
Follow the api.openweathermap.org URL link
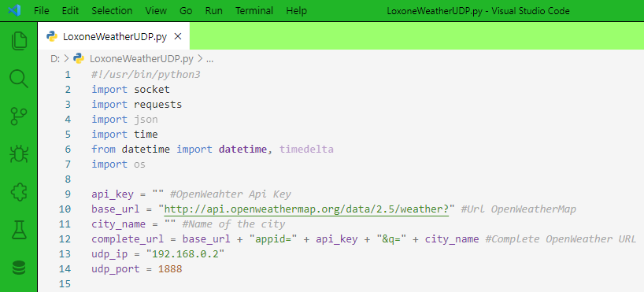tap(306, 209)
